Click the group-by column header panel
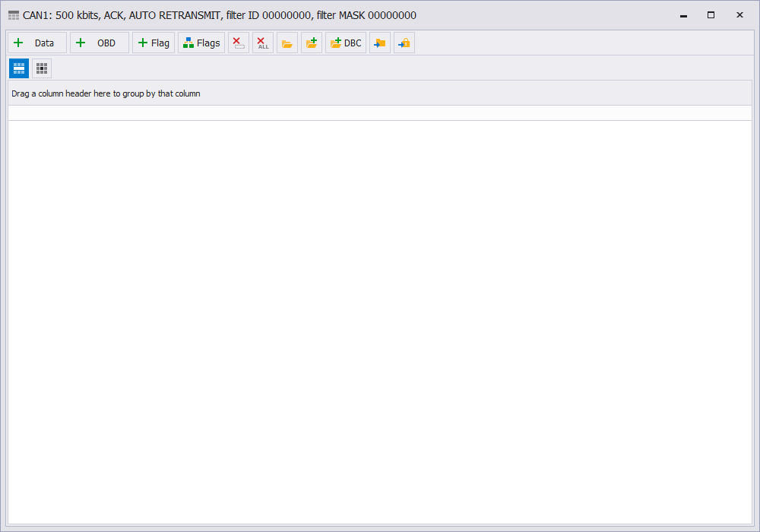 [380, 93]
